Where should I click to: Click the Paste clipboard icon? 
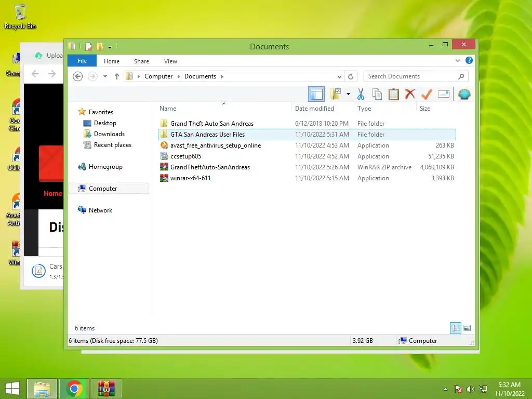click(x=394, y=94)
